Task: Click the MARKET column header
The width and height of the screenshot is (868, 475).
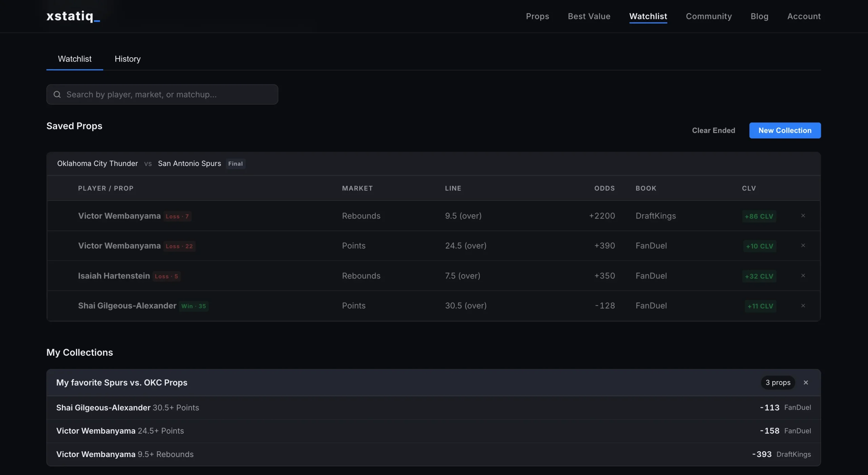Action: click(x=357, y=188)
